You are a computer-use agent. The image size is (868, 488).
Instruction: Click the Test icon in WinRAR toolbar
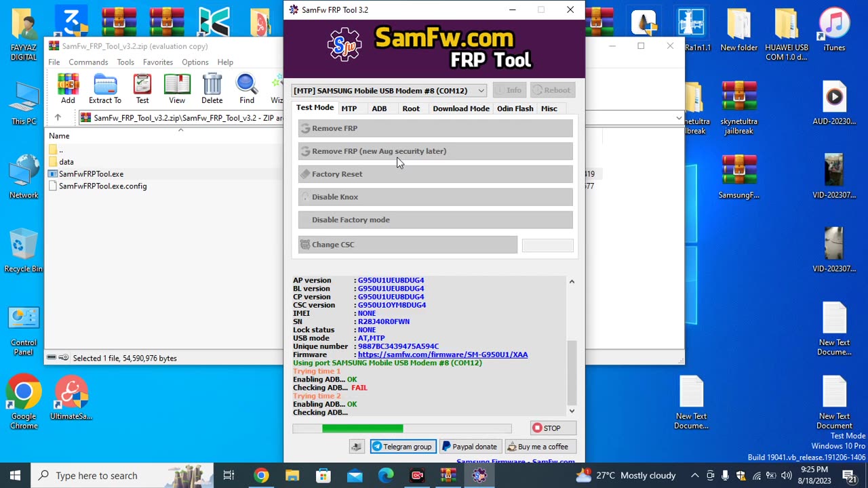[142, 89]
